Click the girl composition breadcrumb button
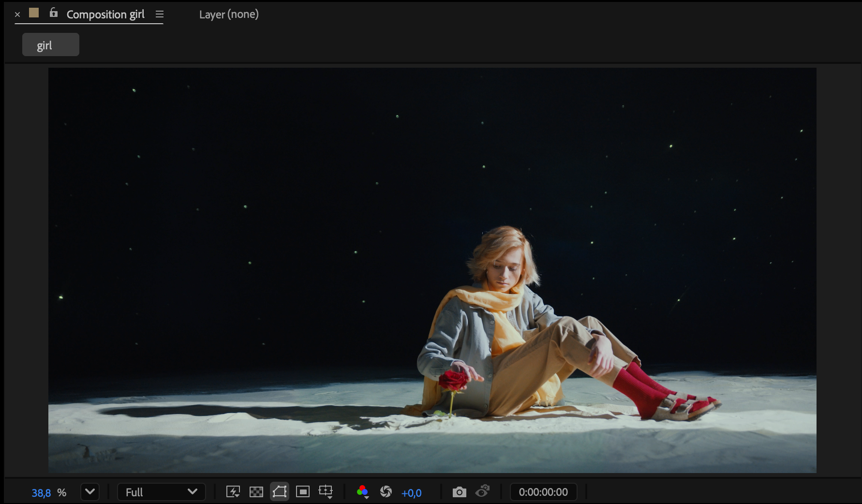The image size is (862, 504). click(x=50, y=45)
